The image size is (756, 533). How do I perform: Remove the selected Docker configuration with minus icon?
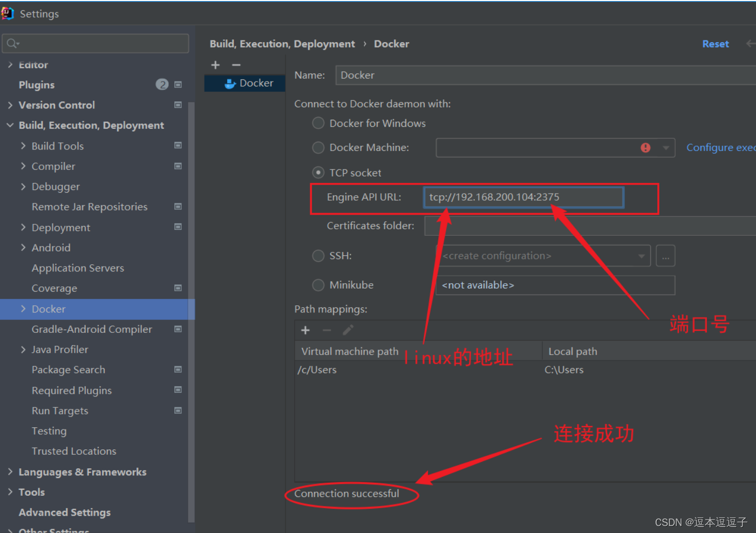(236, 65)
